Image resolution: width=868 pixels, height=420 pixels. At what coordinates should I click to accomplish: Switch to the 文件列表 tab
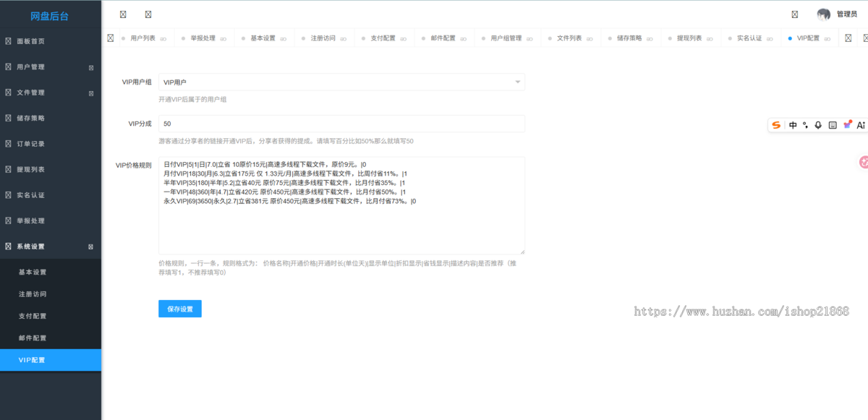(569, 38)
